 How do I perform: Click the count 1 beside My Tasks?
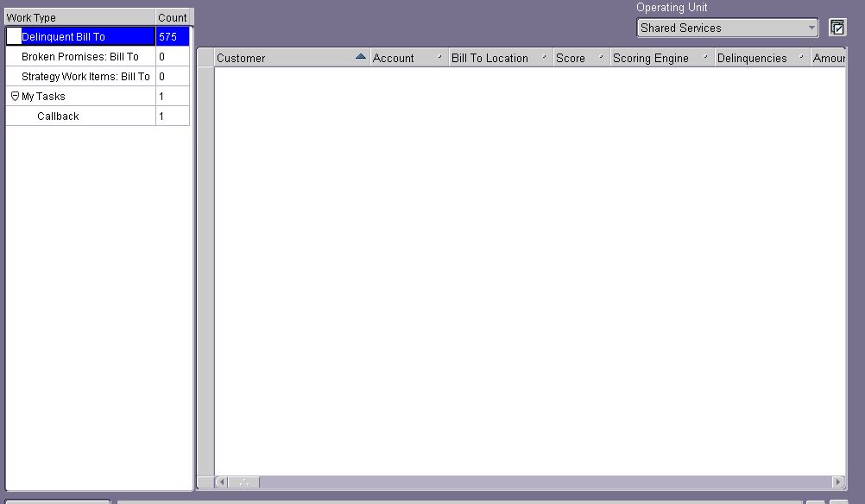(173, 97)
